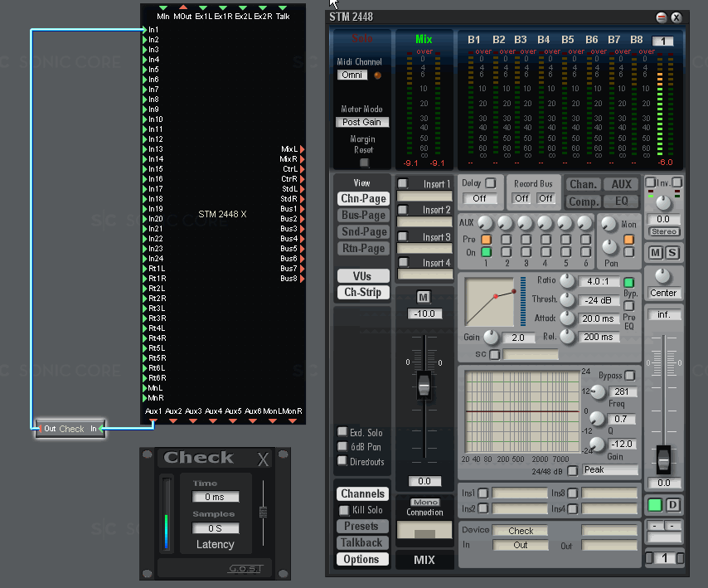Adjust the Mon level knob
The width and height of the screenshot is (708, 588).
609,223
